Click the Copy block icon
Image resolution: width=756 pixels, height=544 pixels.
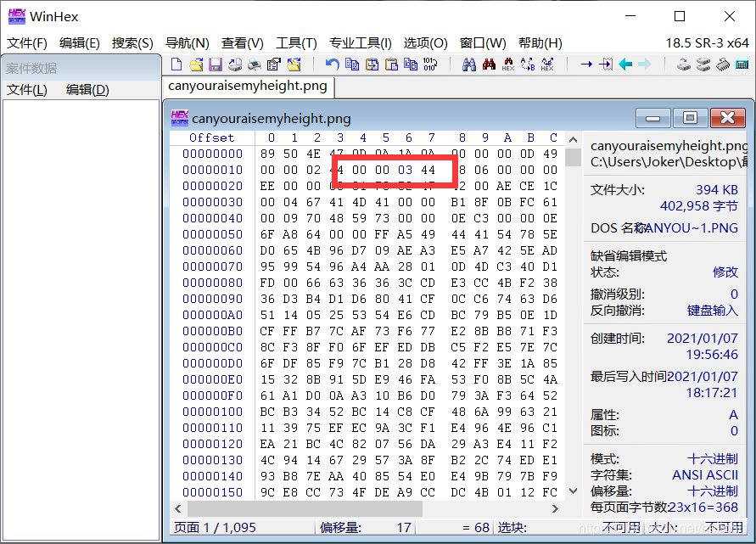(x=352, y=64)
